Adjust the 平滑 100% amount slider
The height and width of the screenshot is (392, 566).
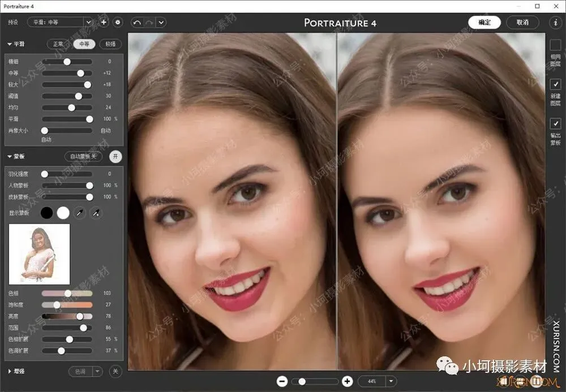pyautogui.click(x=89, y=119)
